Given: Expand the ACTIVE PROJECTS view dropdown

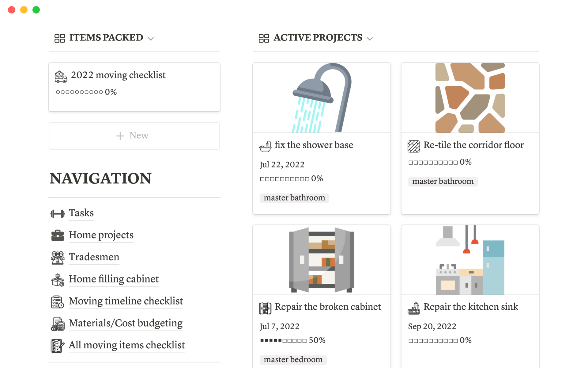Looking at the screenshot, I should pos(370,39).
